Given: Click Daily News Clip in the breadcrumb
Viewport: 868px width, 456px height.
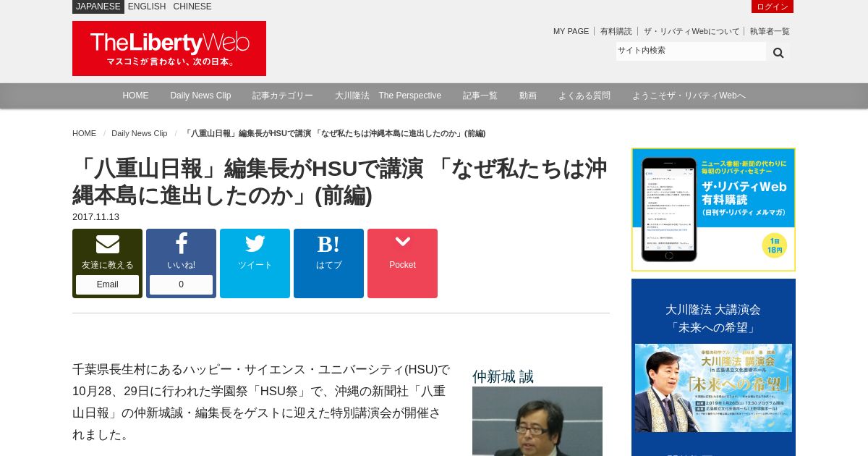Looking at the screenshot, I should click(x=139, y=133).
